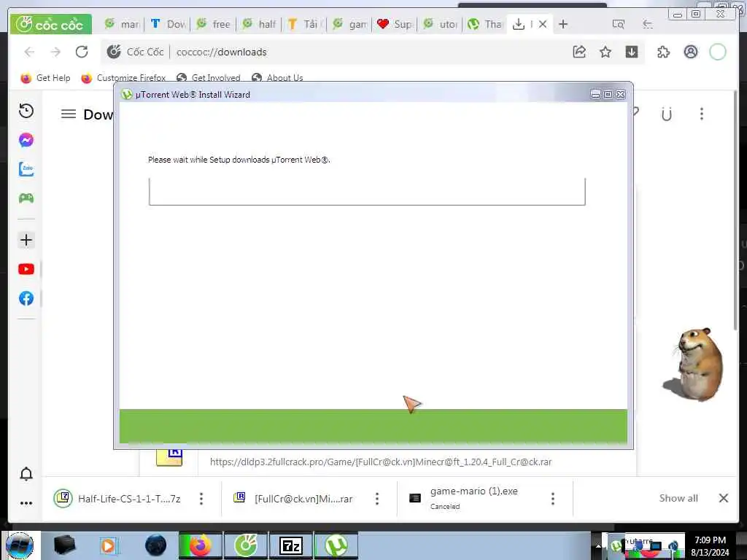Click the Cốc Cốc logo button

[x=50, y=24]
